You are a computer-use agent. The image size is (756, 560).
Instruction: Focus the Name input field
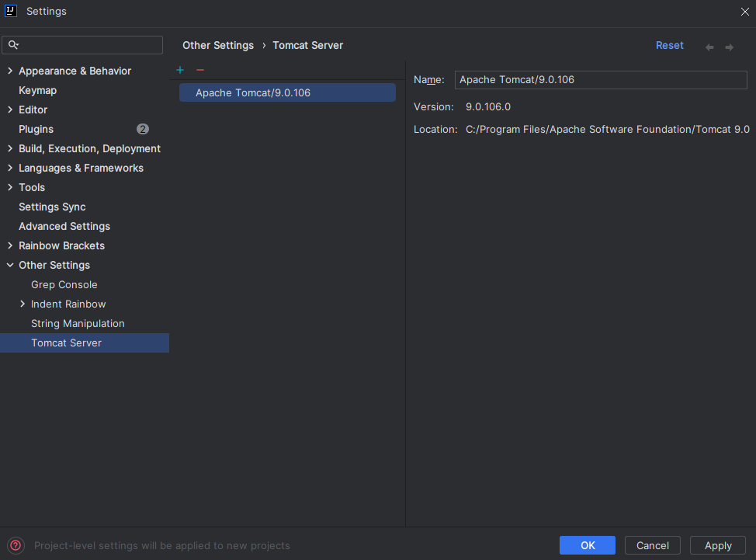click(x=601, y=79)
